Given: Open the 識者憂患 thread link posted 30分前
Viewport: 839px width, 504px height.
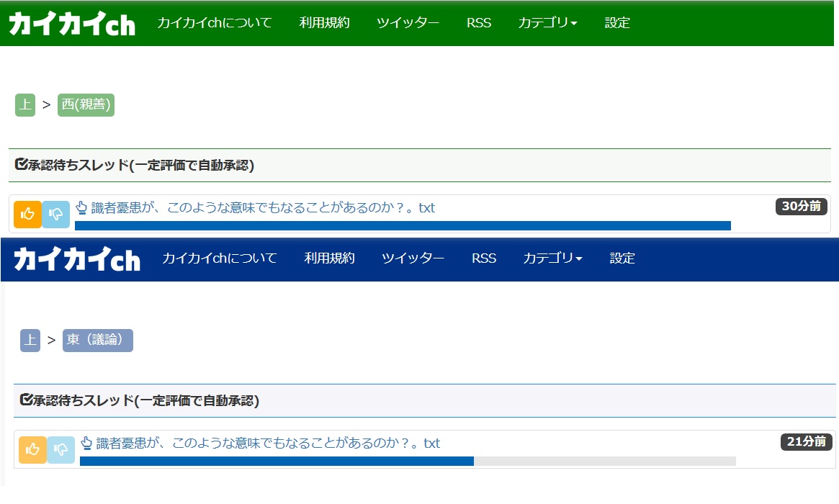Looking at the screenshot, I should click(x=263, y=208).
